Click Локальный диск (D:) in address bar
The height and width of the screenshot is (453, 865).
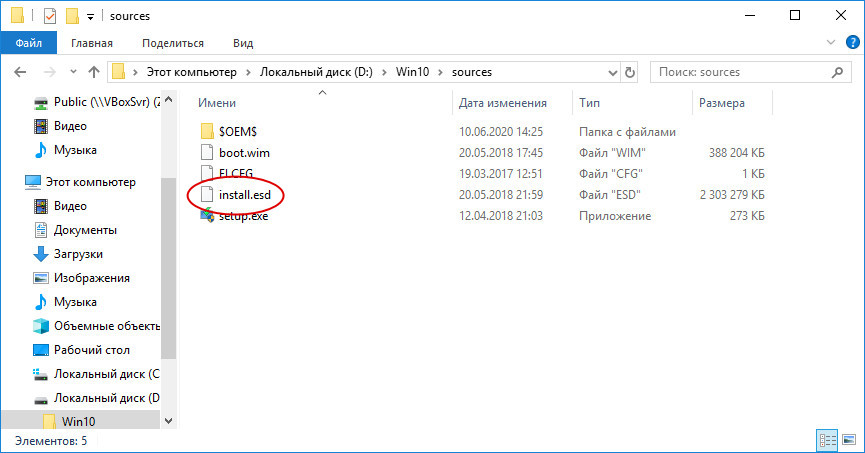pos(316,72)
